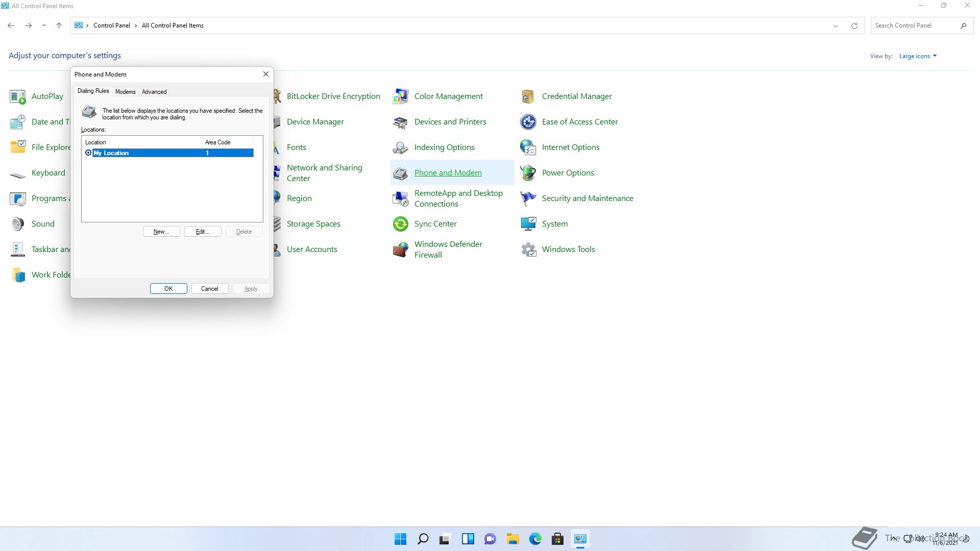This screenshot has height=551, width=980.
Task: Open the Sync Center icon
Action: (x=401, y=224)
